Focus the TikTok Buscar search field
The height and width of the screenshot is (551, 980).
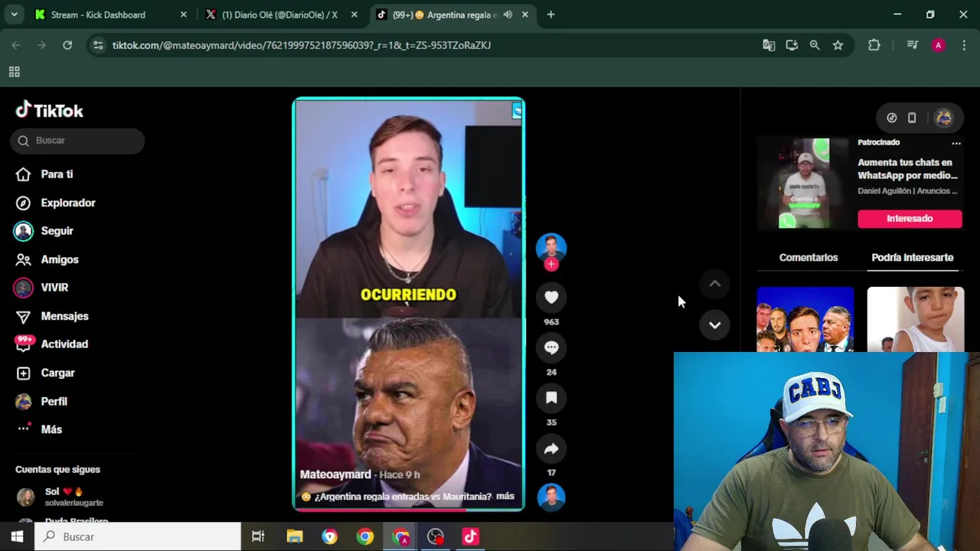(x=77, y=141)
